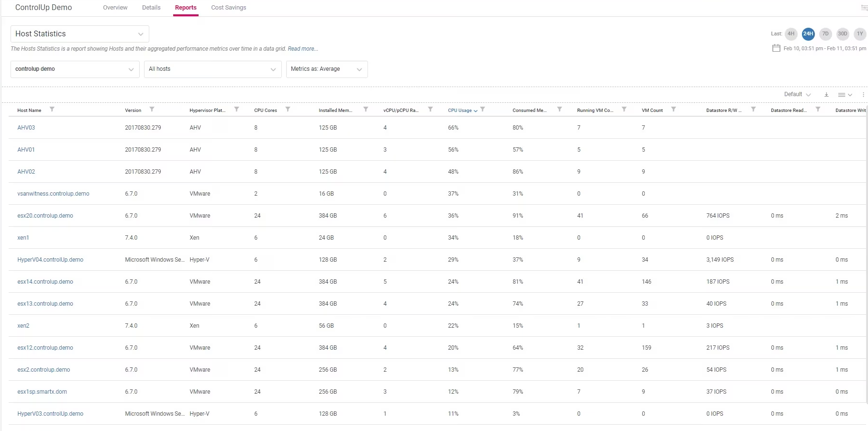Select the 30D time range
Image resolution: width=868 pixels, height=431 pixels.
pos(843,33)
